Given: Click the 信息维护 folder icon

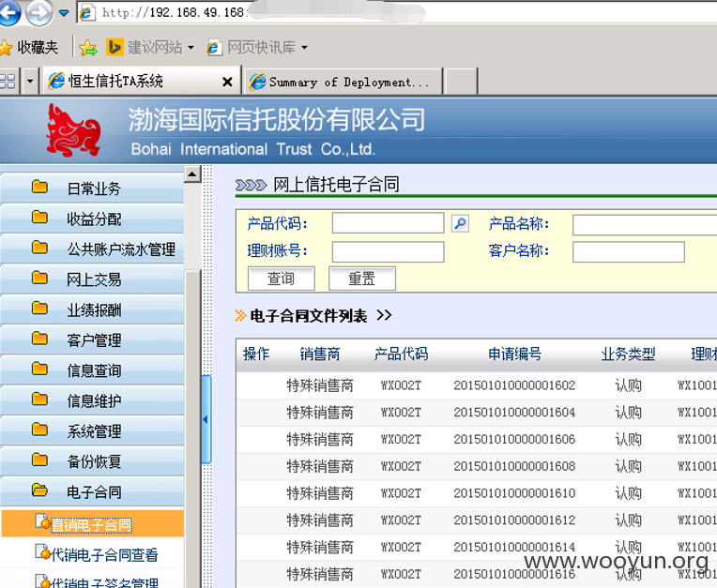Looking at the screenshot, I should coord(39,400).
